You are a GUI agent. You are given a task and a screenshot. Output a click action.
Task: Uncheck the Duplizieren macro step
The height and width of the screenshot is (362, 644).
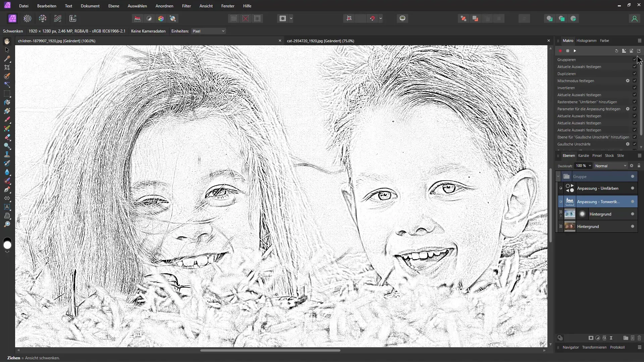[x=635, y=74]
